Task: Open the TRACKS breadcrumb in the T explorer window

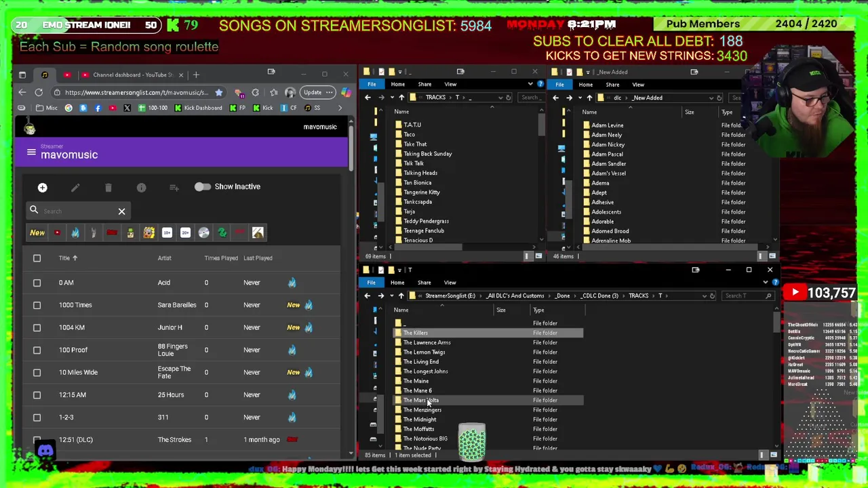Action: click(638, 296)
